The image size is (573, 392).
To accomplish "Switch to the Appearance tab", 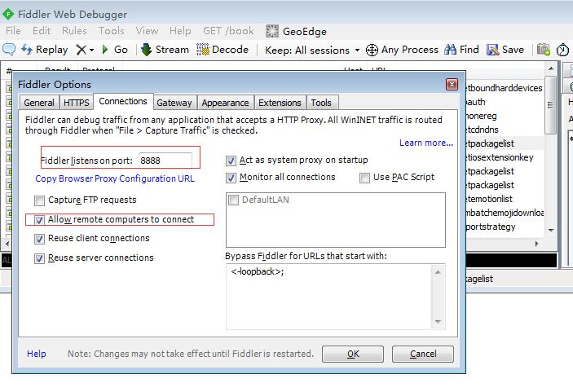I will pos(225,103).
